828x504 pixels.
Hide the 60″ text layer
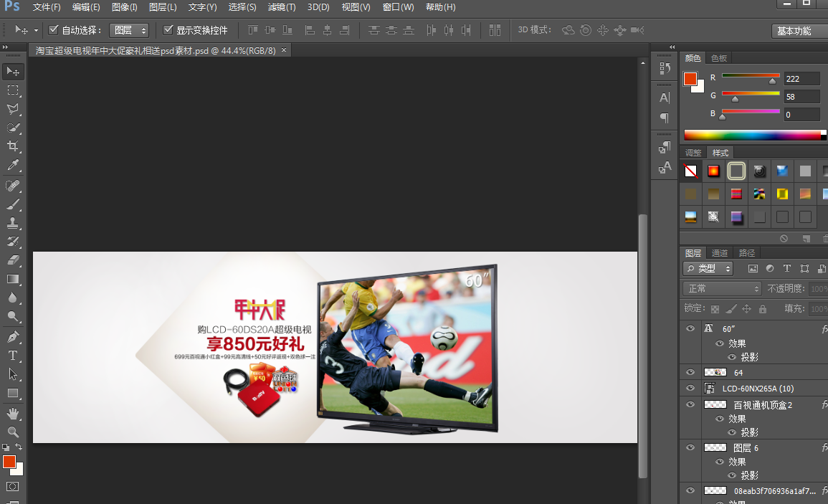pyautogui.click(x=690, y=328)
